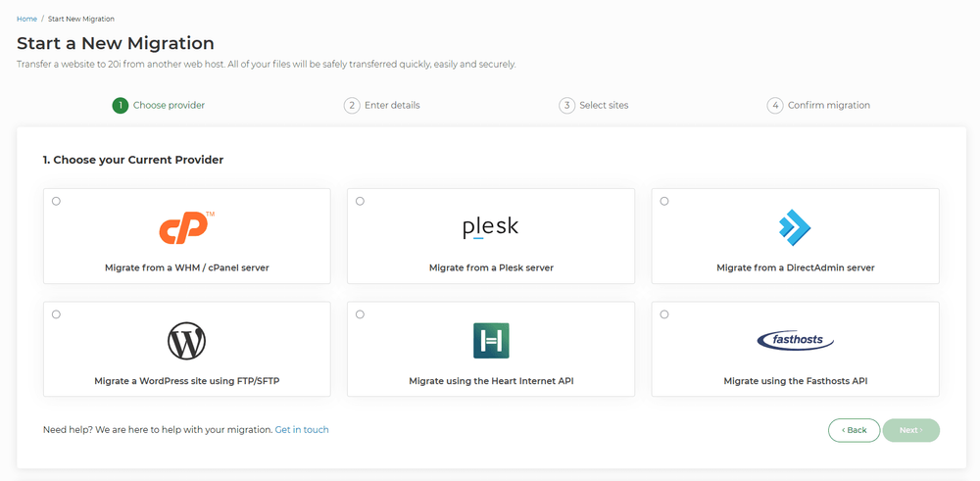Click 'Migrate from a WHM / cPanel server' text
The image size is (980, 481).
point(187,267)
